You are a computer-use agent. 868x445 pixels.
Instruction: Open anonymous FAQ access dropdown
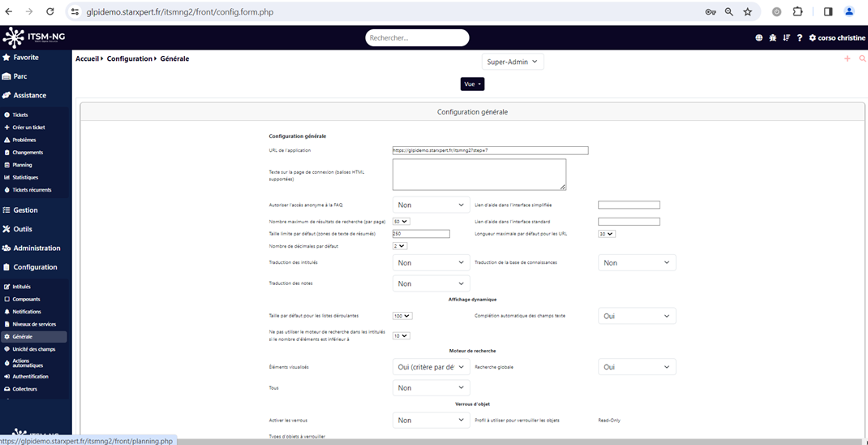[432, 205]
